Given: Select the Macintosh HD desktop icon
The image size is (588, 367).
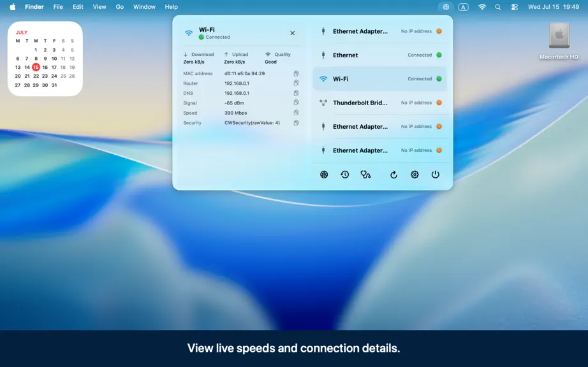Looking at the screenshot, I should point(559,41).
